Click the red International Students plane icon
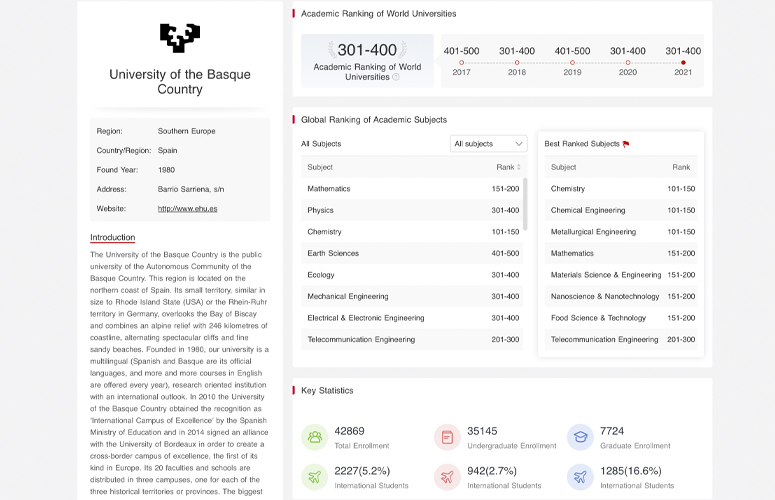 tap(447, 477)
